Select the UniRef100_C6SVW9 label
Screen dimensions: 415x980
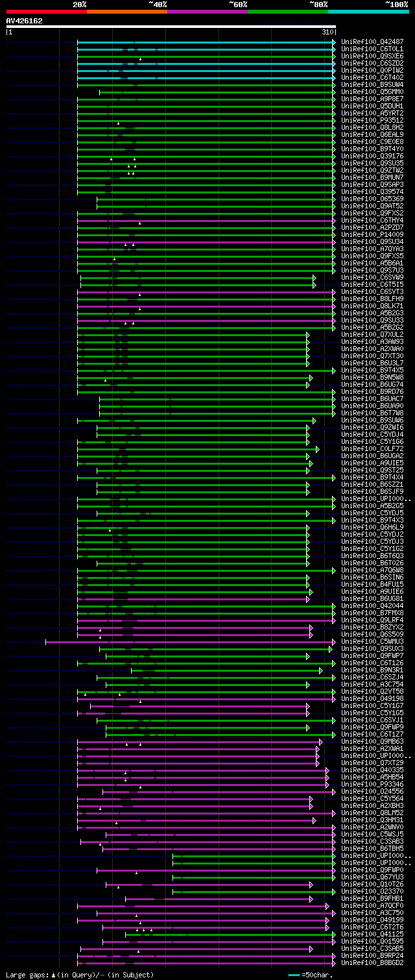point(372,277)
